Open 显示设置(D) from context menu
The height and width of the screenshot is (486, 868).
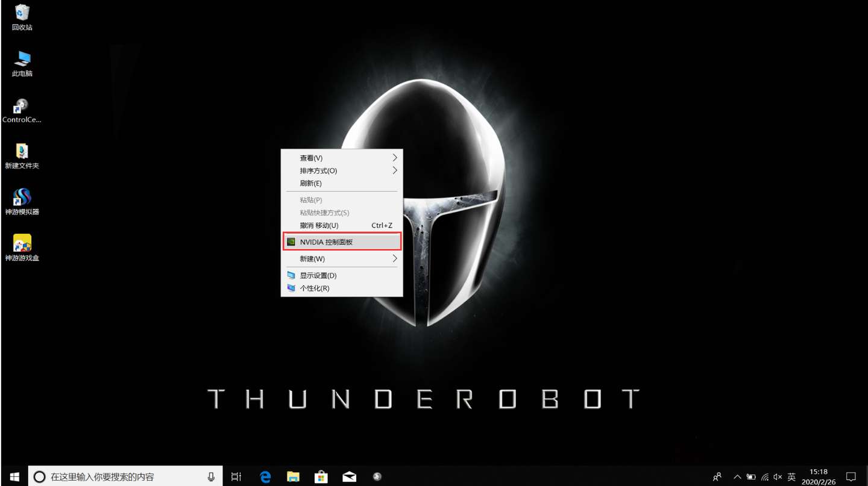click(x=342, y=275)
